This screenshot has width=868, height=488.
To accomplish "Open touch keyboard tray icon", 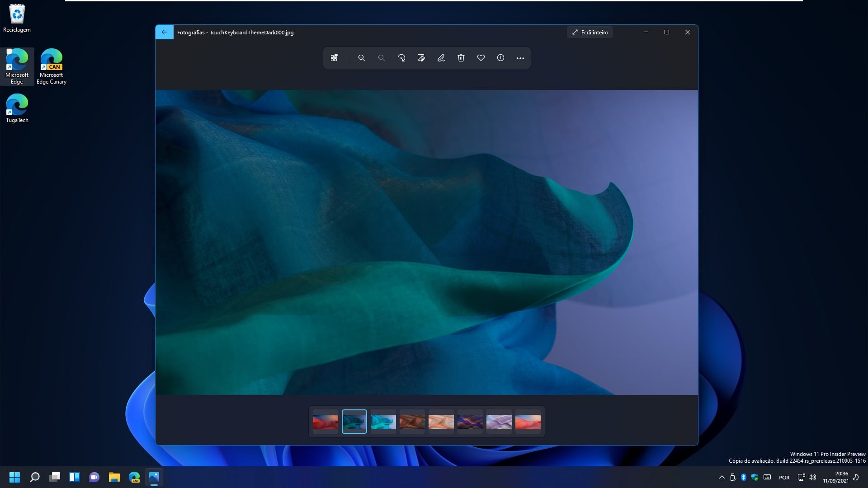I will pyautogui.click(x=767, y=477).
